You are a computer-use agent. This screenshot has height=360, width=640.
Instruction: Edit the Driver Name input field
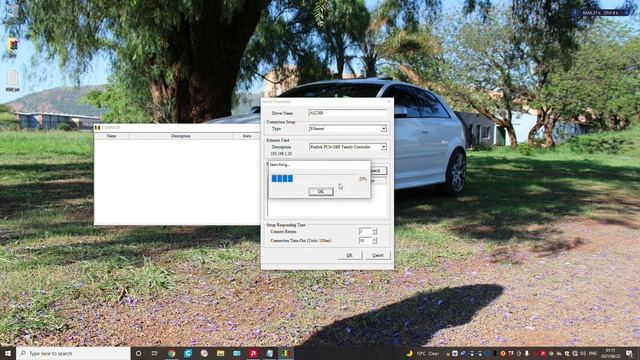coord(348,113)
